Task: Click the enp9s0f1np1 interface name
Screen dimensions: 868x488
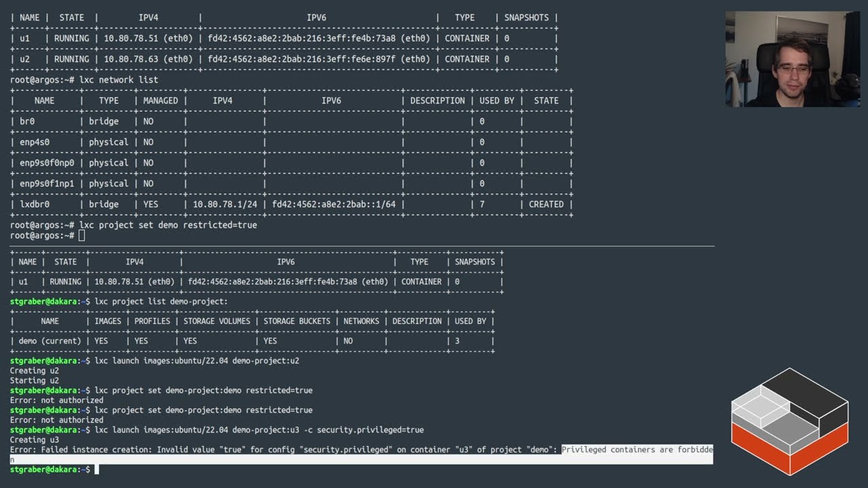Action: 47,184
